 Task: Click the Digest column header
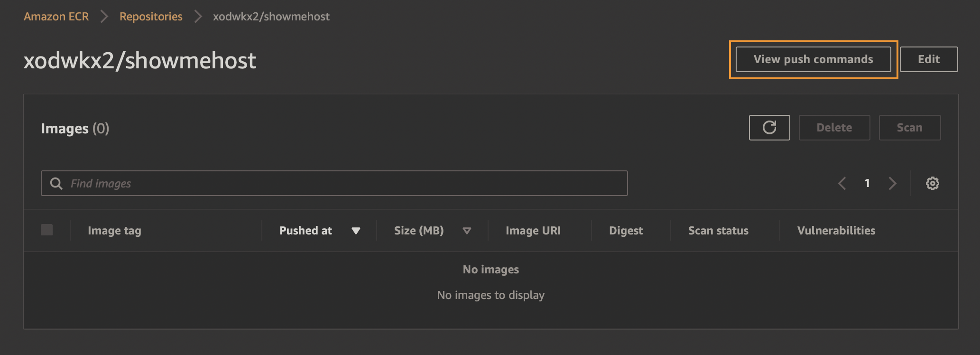pos(626,231)
